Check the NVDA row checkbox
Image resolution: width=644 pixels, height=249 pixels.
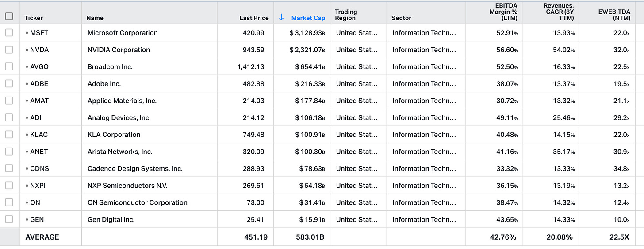(9, 50)
